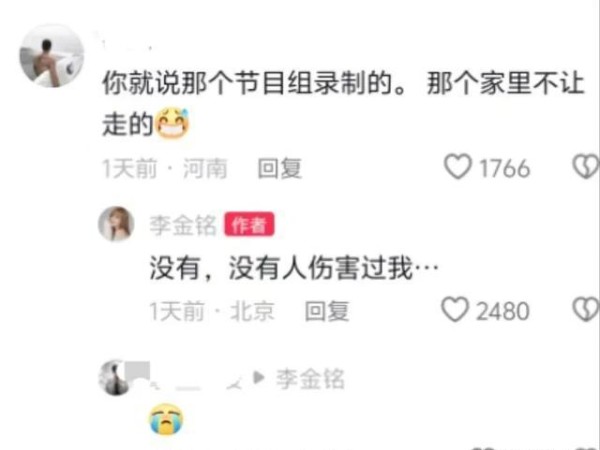The image size is (600, 450).
Task: Open the crying-emoji replier's avatar
Action: [x=116, y=378]
